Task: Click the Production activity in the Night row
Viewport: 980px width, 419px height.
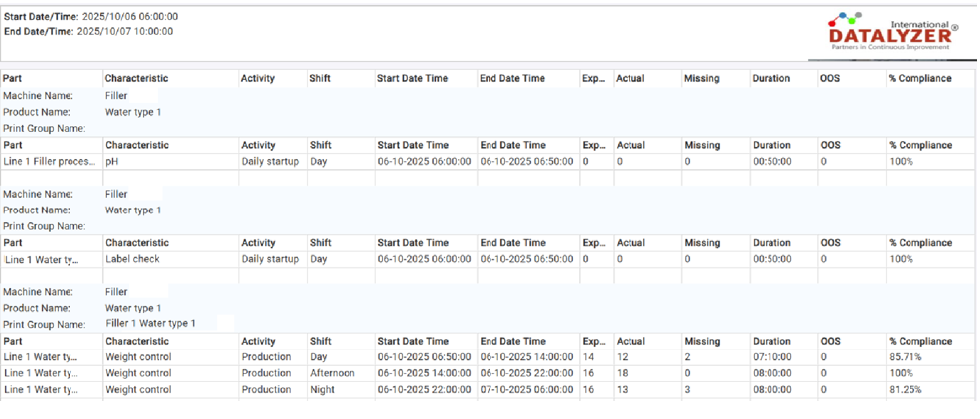Action: 266,389
